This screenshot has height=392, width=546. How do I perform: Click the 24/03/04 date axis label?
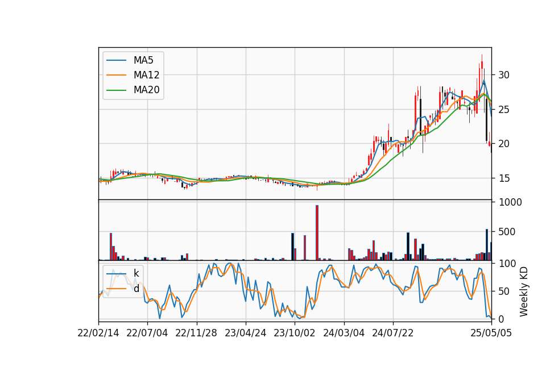(x=344, y=333)
